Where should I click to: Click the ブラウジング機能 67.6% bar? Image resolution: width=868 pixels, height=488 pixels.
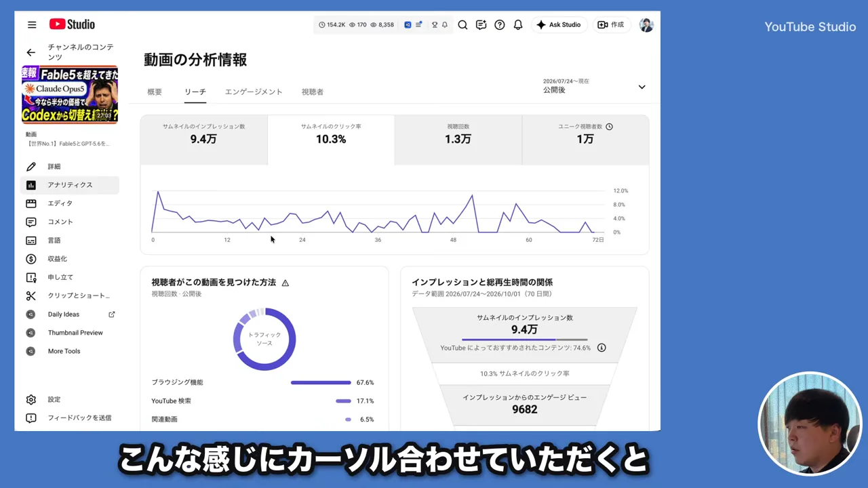pos(321,382)
